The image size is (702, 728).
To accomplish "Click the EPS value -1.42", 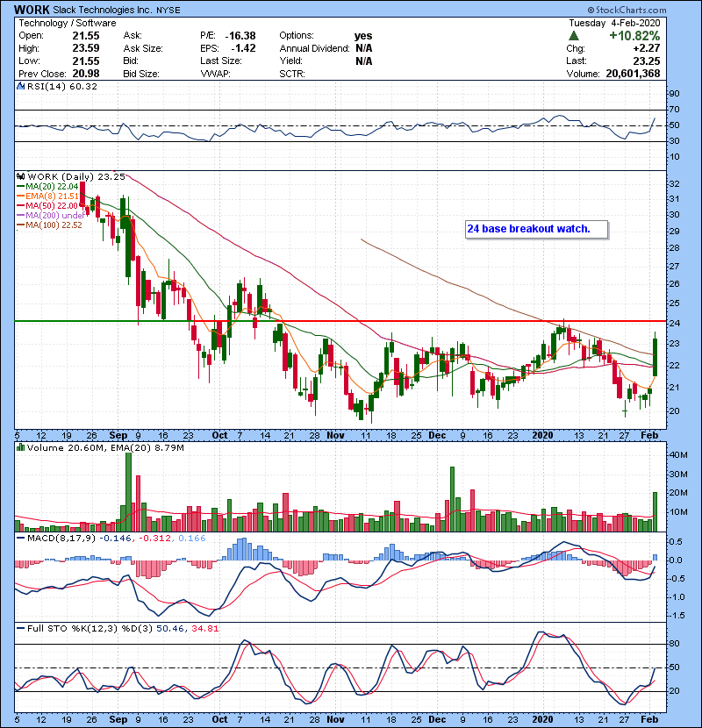I will click(243, 48).
